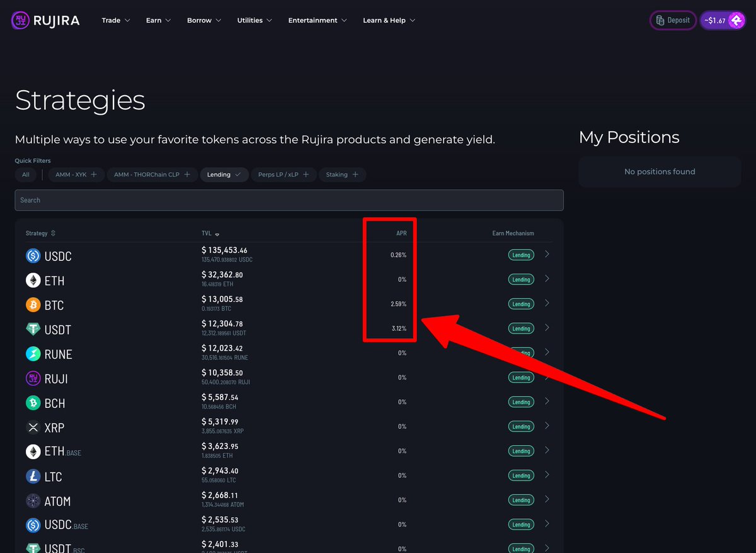Open ATOM strategy via row chevron
Viewport: 756px width, 553px height.
547,499
